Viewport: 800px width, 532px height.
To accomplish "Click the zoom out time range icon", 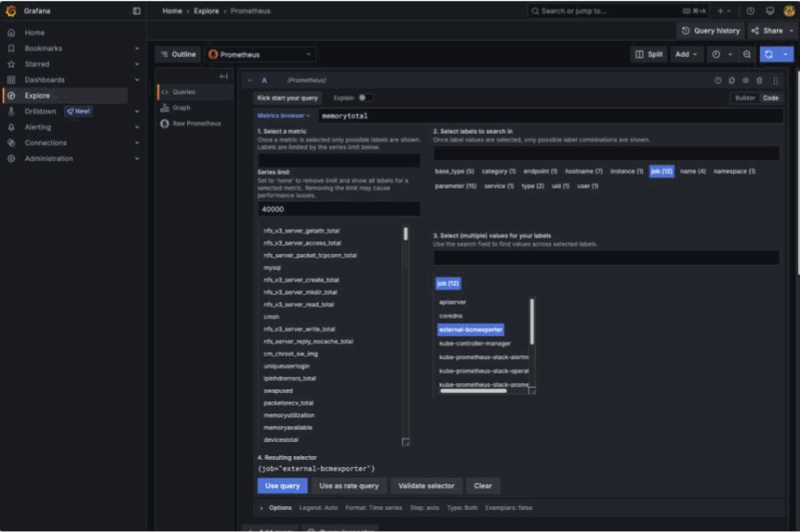I will coord(747,54).
